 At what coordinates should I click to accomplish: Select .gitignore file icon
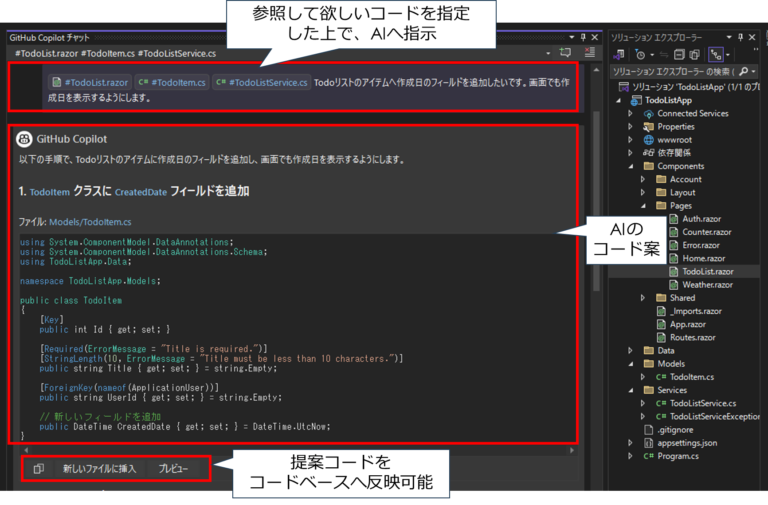648,430
